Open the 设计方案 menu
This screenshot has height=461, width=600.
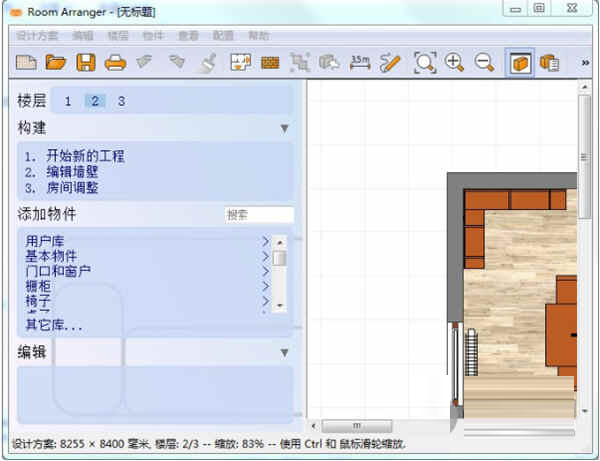coord(36,34)
